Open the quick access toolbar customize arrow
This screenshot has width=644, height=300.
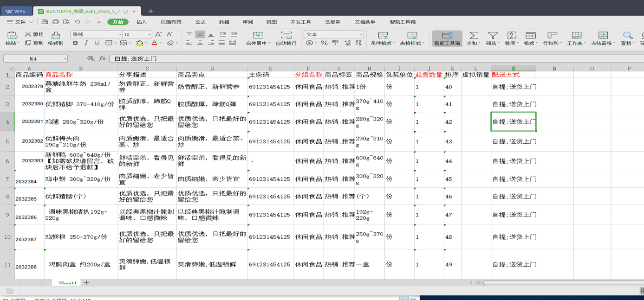(x=99, y=22)
